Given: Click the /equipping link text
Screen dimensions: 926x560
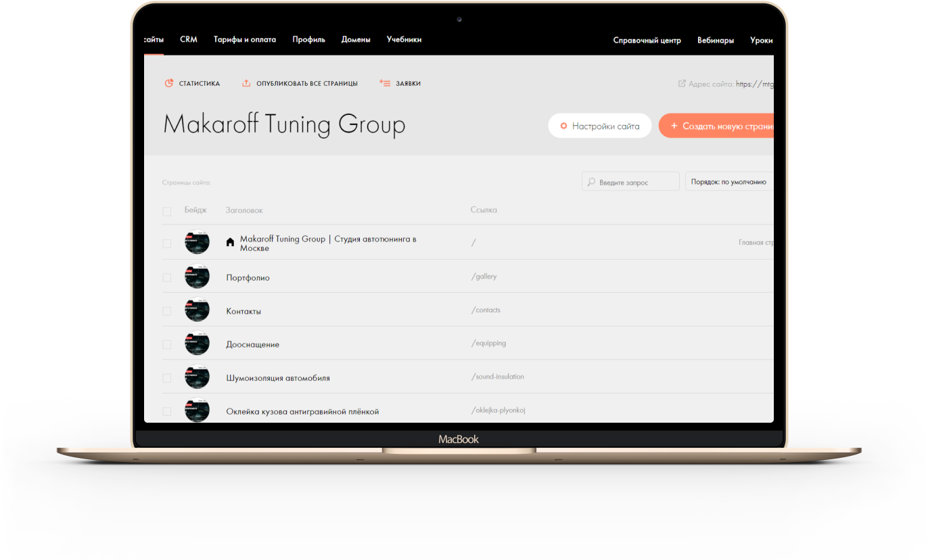Looking at the screenshot, I should click(x=488, y=343).
